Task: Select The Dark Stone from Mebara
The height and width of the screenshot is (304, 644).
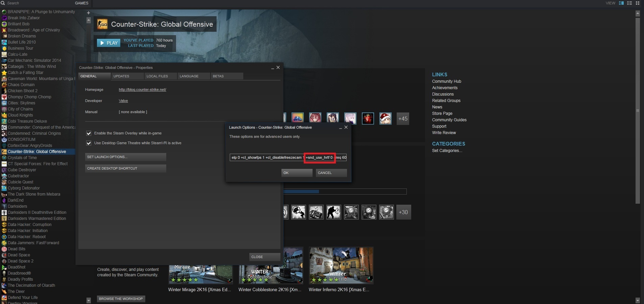Action: [x=34, y=194]
